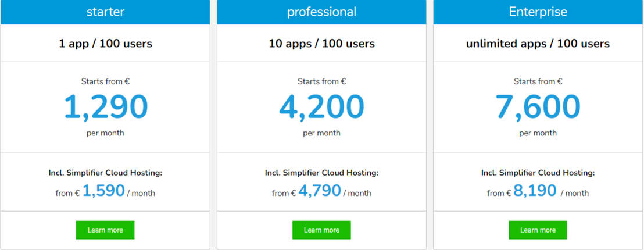This screenshot has width=644, height=250.
Task: Click 'Starts from €' in the Enterprise card
Action: (538, 81)
